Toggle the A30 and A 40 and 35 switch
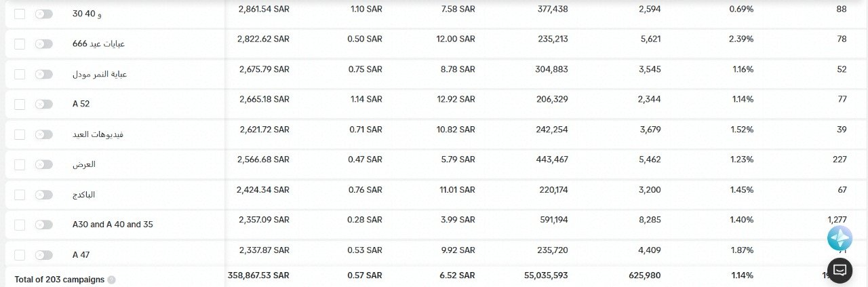Image resolution: width=868 pixels, height=287 pixels. 44,225
